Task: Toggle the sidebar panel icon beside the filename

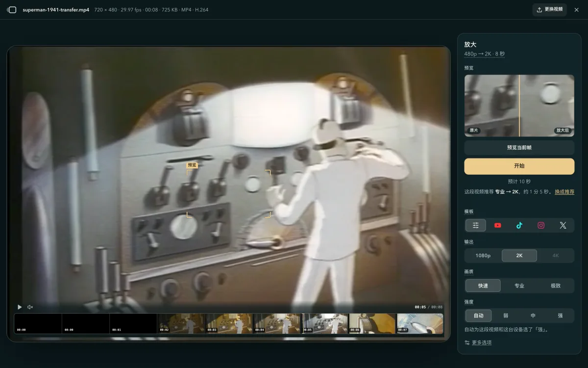Action: coord(12,10)
